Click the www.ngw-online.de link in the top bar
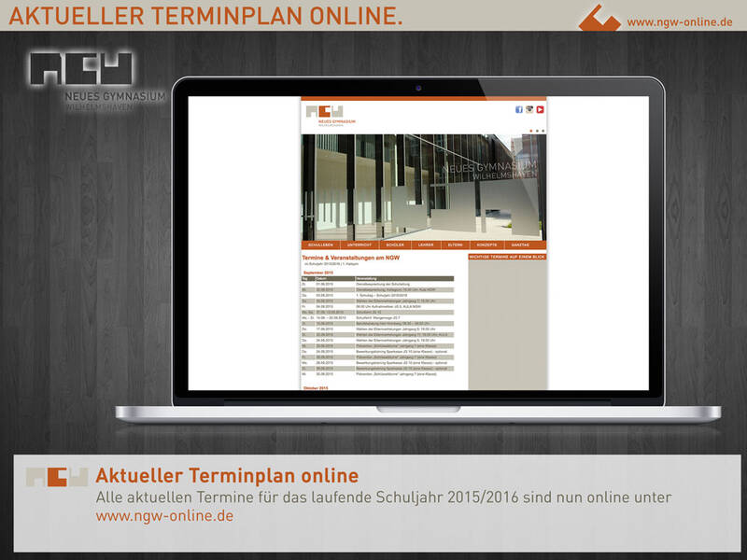Image resolution: width=747 pixels, height=560 pixels. [x=679, y=21]
